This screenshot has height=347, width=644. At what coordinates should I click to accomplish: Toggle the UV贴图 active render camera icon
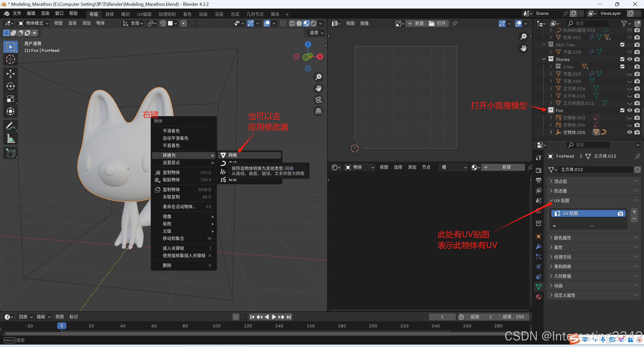point(620,214)
